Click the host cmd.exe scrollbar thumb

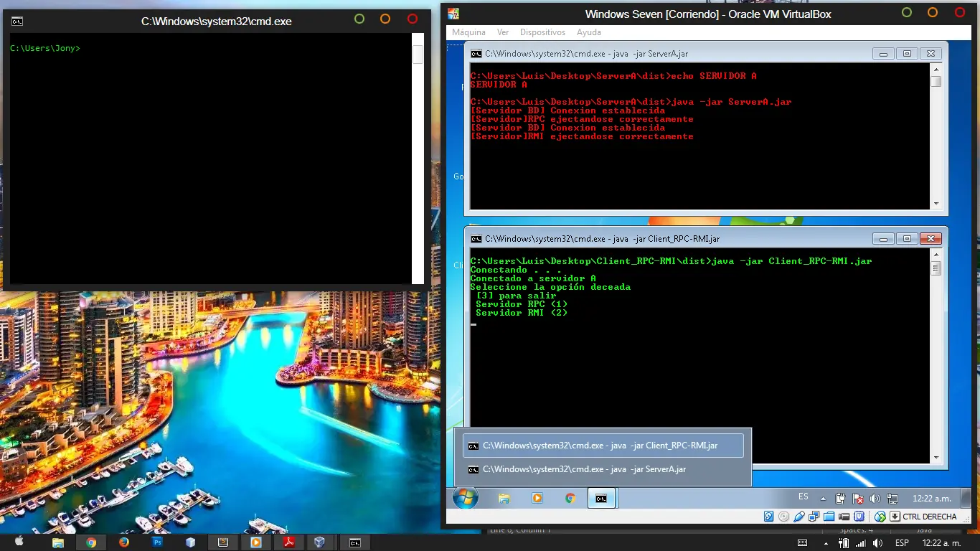coord(418,55)
